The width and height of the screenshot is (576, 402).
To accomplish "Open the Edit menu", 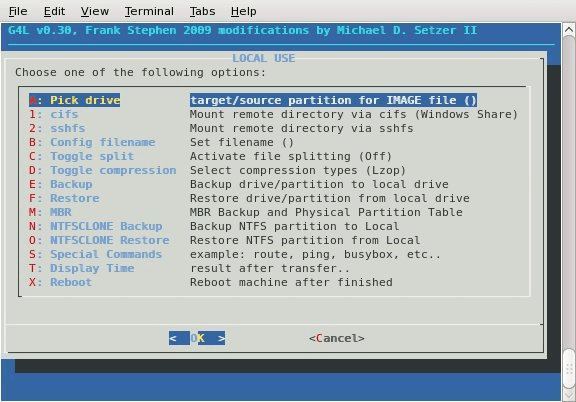I will coord(54,11).
